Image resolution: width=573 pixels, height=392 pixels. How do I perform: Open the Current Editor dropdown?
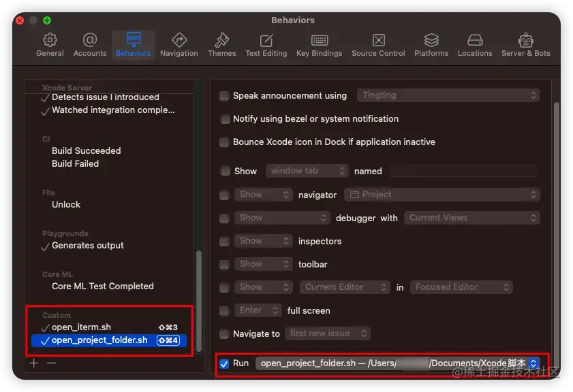[x=345, y=287]
